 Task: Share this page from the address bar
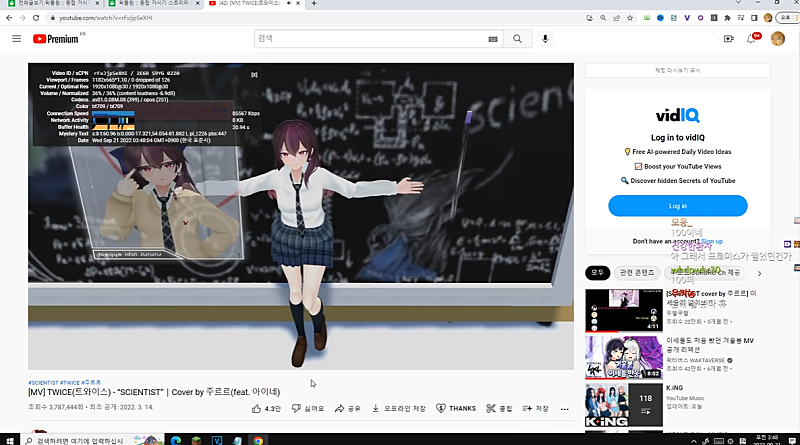coord(616,18)
